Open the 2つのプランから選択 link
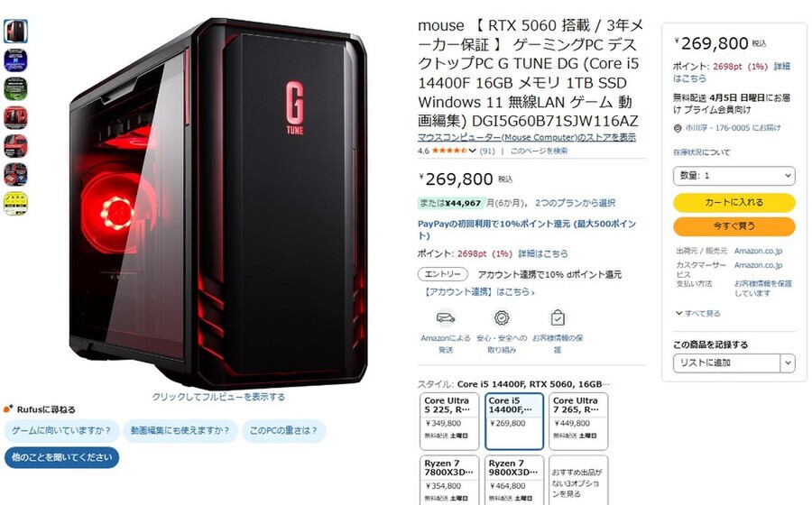The image size is (812, 505). pyautogui.click(x=575, y=203)
